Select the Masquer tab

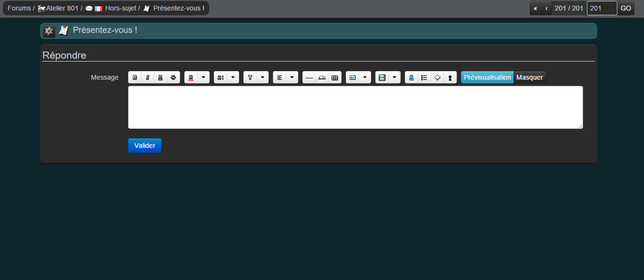coord(530,77)
